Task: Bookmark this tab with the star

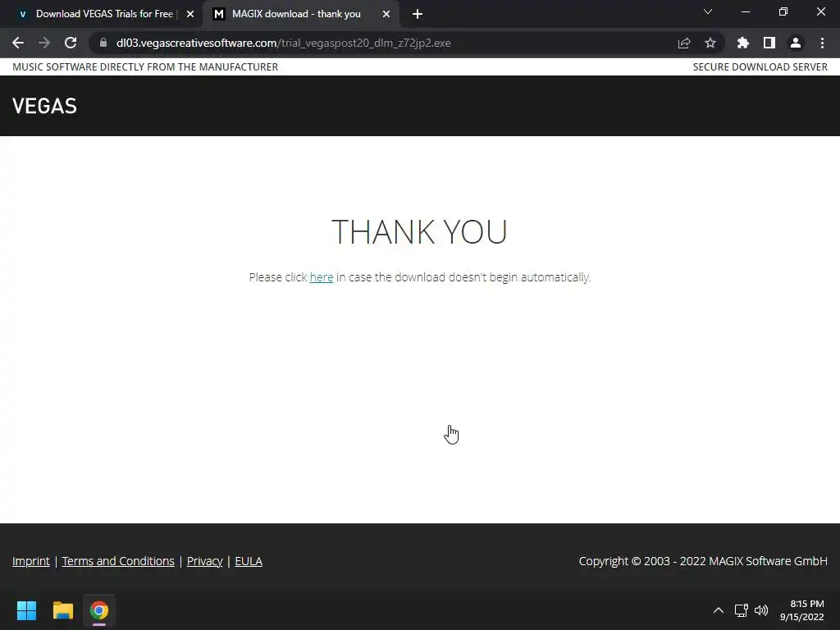Action: pos(710,43)
